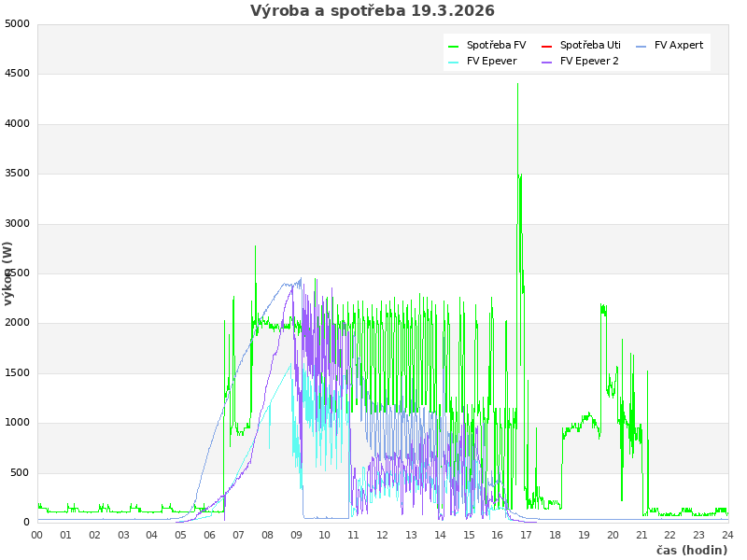
Task: Click the blue FV Axpert legend swatch
Action: [641, 46]
